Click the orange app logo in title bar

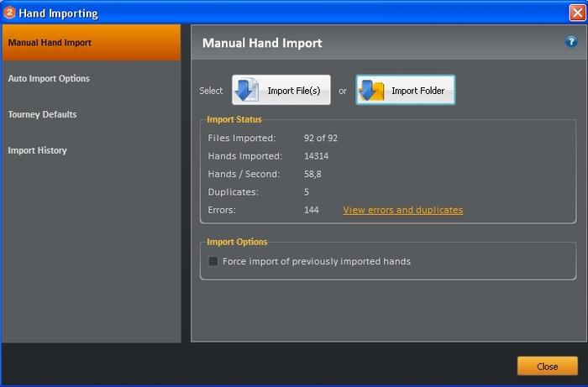coord(9,13)
